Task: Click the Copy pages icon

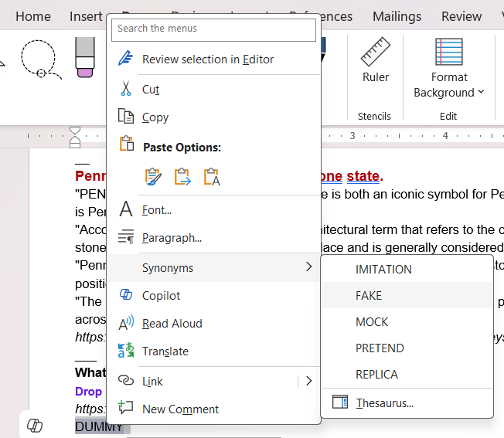Action: [x=126, y=116]
